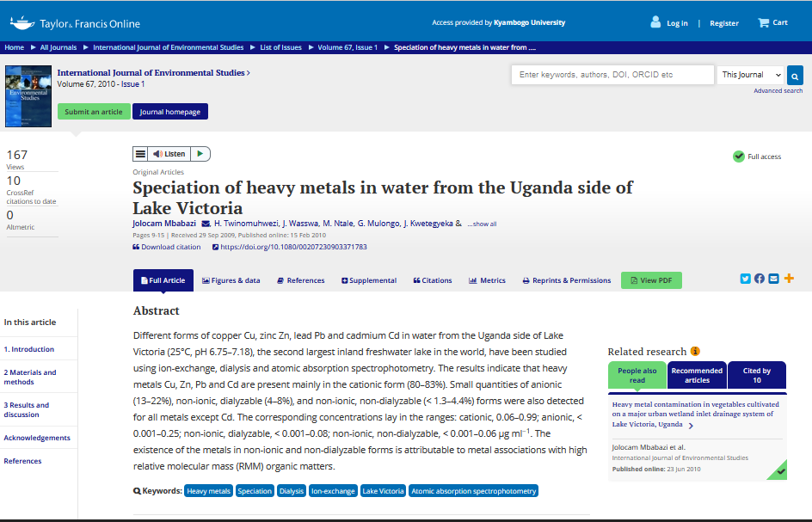The height and width of the screenshot is (522, 812).
Task: Expand author list with show all
Action: click(482, 224)
